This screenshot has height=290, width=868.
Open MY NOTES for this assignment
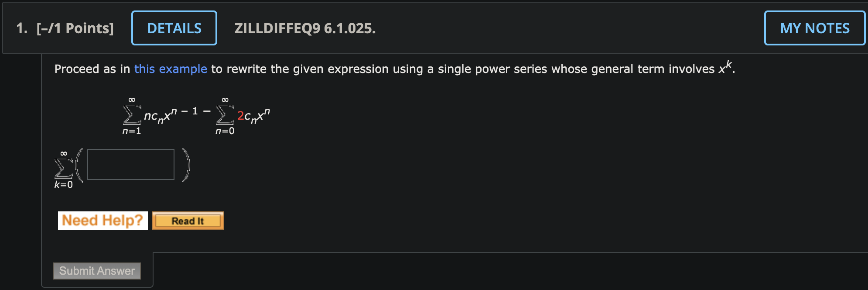tap(814, 28)
